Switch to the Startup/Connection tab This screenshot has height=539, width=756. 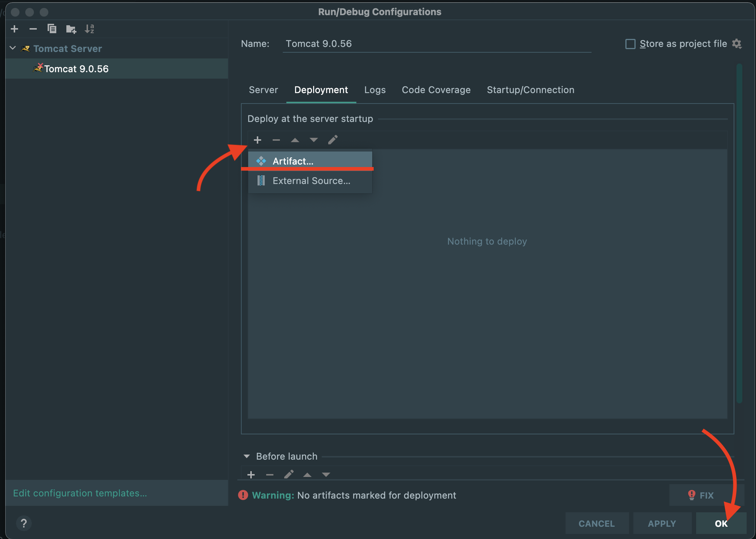tap(530, 90)
